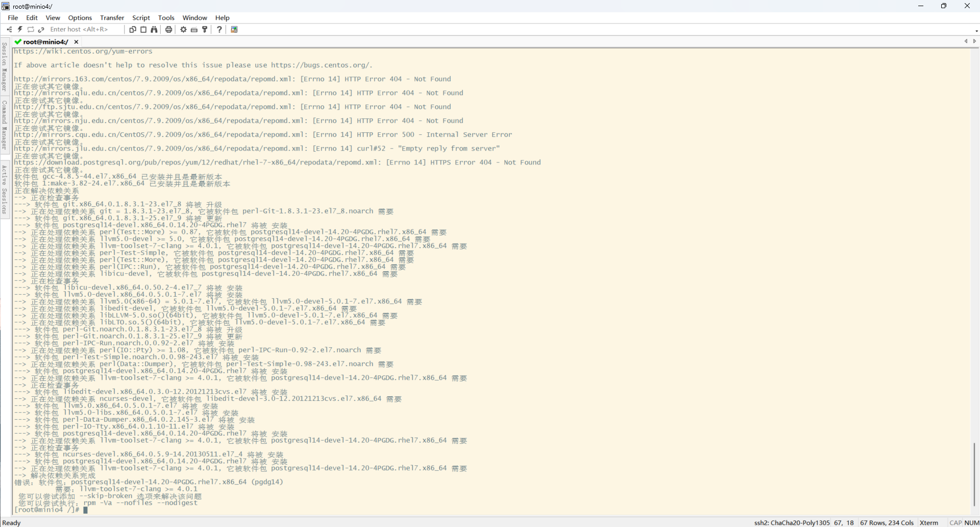Click the libicu-devel.x86_64 0.50.2-4.el7_7 line
The height and width of the screenshot is (527, 980).
[x=128, y=288]
